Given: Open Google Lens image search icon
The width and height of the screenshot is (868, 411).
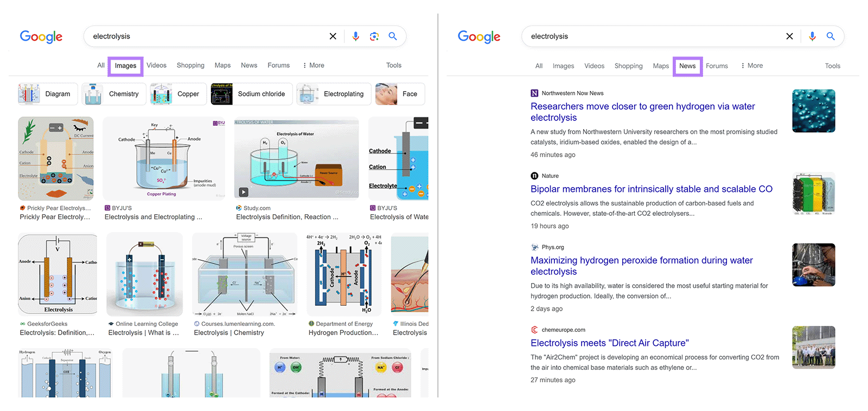Looking at the screenshot, I should (374, 36).
